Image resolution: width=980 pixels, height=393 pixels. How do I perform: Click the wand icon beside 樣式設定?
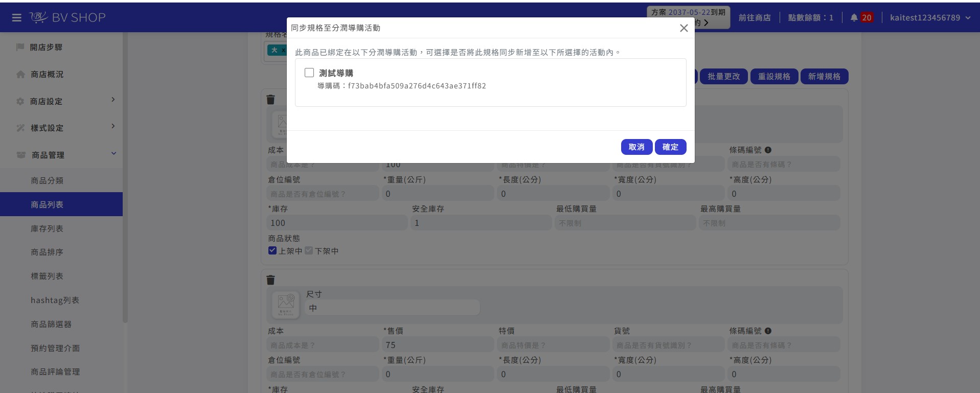tap(20, 128)
